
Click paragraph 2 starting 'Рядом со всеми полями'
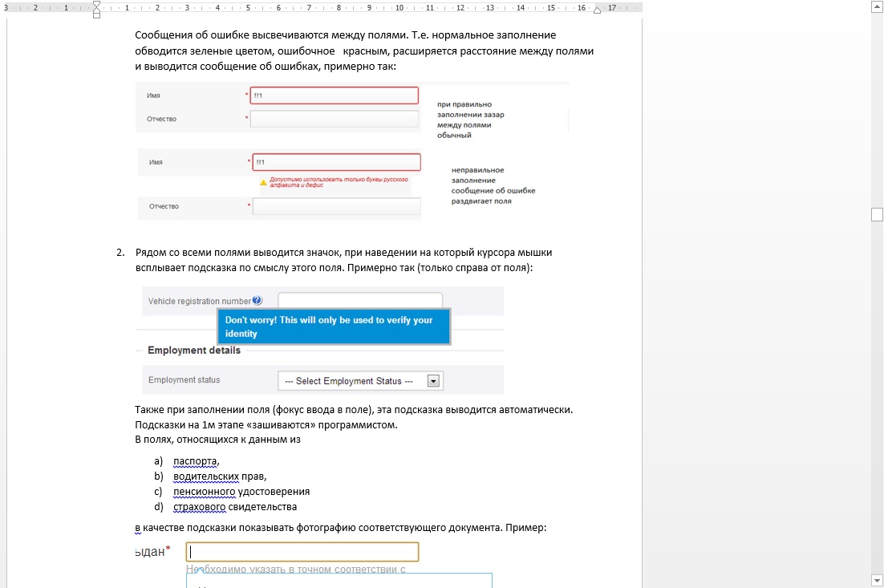344,260
